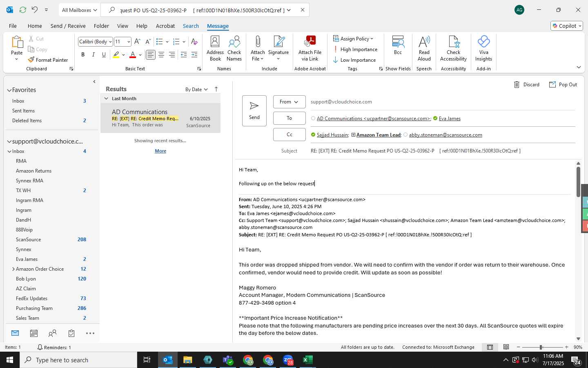Open the People view icon
Screen dimensions: 588x368
[52, 333]
